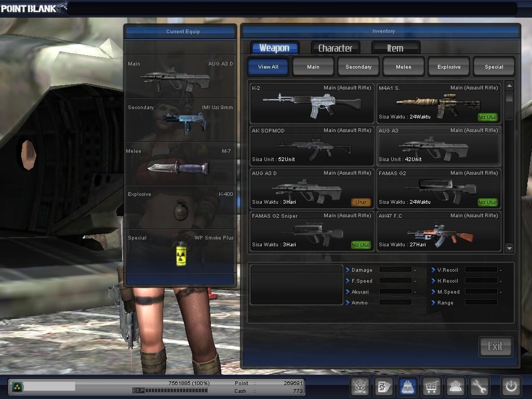Click the inventory scroll down arrow
The image size is (532, 399).
click(x=509, y=248)
